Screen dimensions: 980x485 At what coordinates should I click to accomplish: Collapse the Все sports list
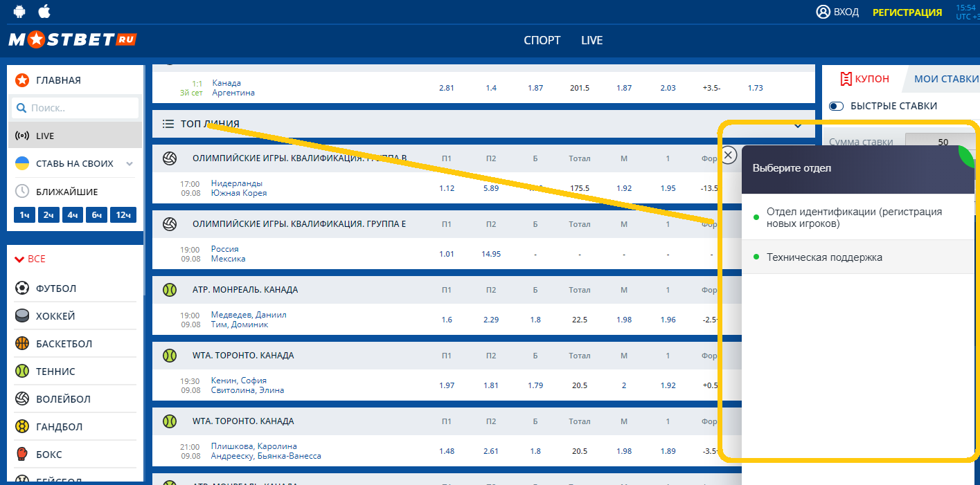point(20,259)
